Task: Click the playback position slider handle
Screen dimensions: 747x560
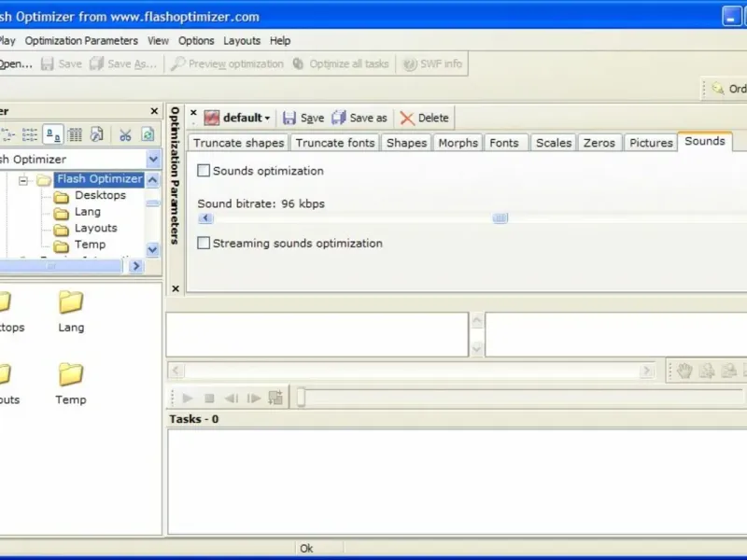Action: click(x=301, y=398)
